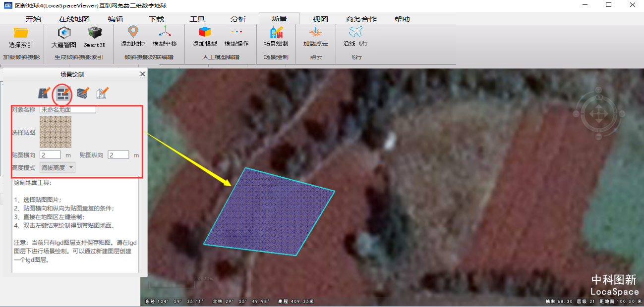This screenshot has height=307, width=644.
Task: Open the 大疆智图 tool
Action: point(64,34)
